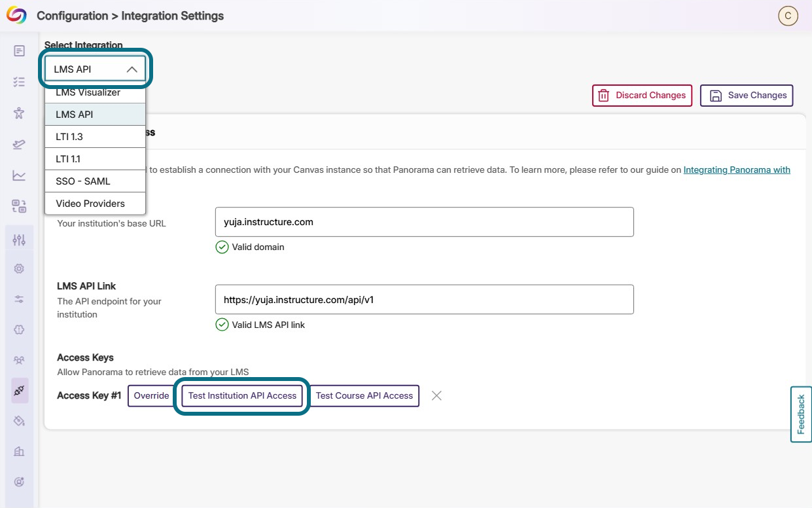Screen dimensions: 812x508
Task: Choose Video Providers from the integration list
Action: 96,204
